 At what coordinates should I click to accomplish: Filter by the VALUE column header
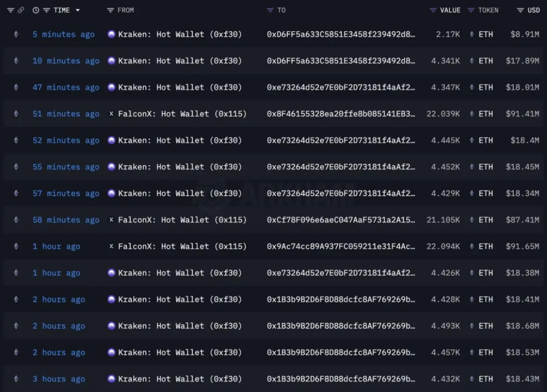click(445, 10)
